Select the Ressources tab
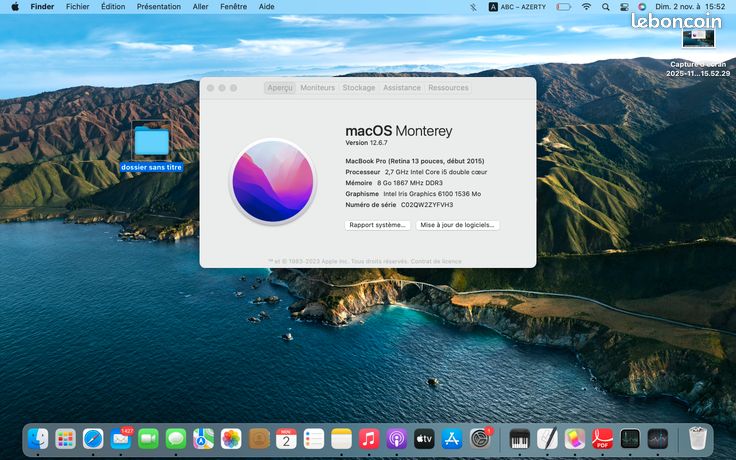736x460 pixels. [x=448, y=88]
